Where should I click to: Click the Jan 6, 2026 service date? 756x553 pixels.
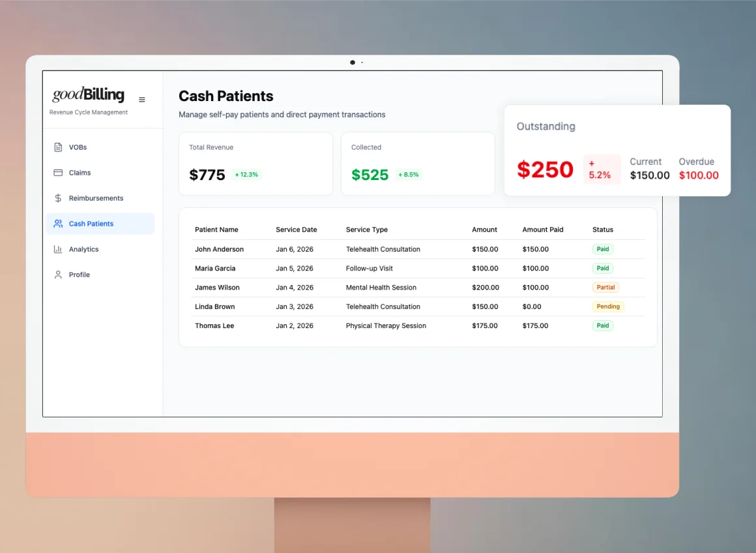295,250
